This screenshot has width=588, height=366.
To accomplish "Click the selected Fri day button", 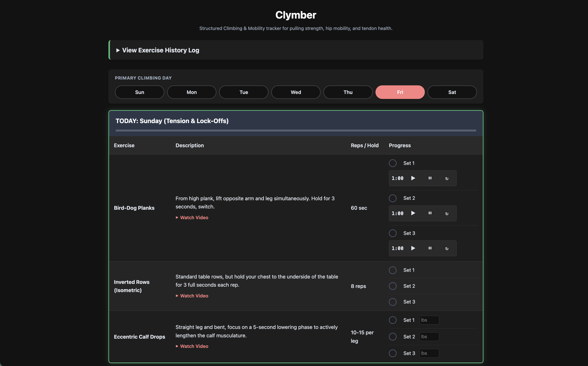I will click(x=400, y=92).
